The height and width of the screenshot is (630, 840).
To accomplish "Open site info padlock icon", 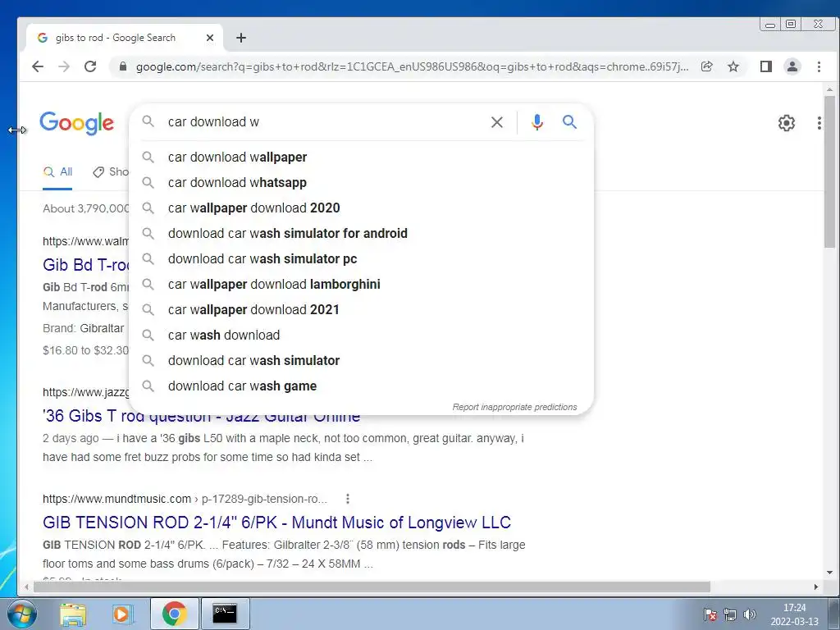I will [x=123, y=66].
